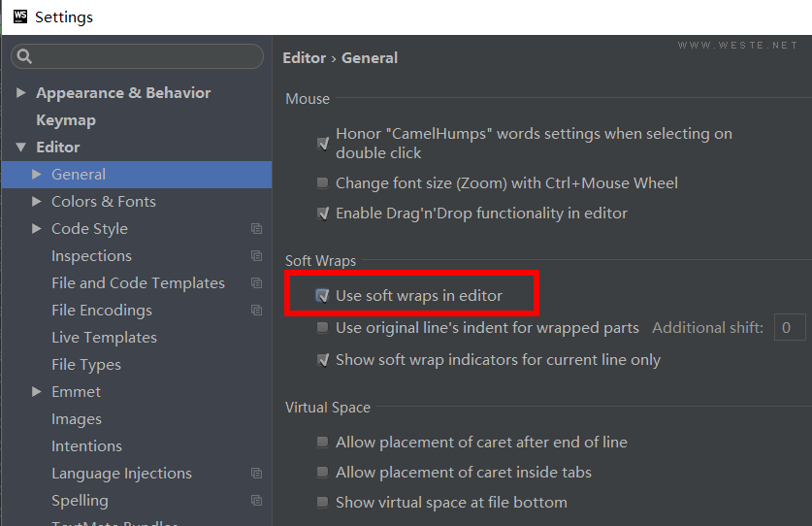The image size is (812, 526).
Task: Open the Keymap settings page
Action: 66,120
